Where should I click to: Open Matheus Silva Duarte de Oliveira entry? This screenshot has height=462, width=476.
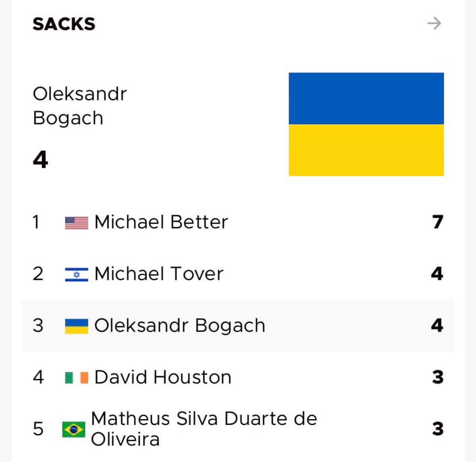(x=204, y=429)
